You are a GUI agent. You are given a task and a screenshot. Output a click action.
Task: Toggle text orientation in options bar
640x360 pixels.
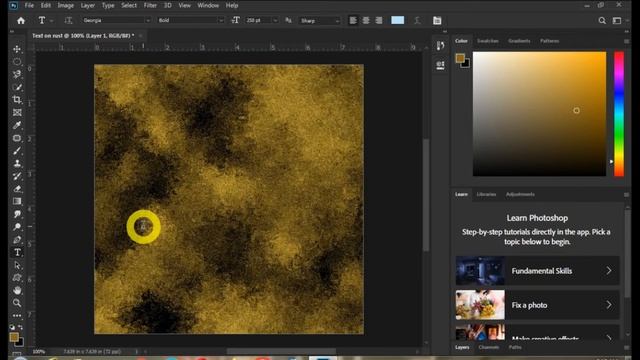(x=68, y=20)
